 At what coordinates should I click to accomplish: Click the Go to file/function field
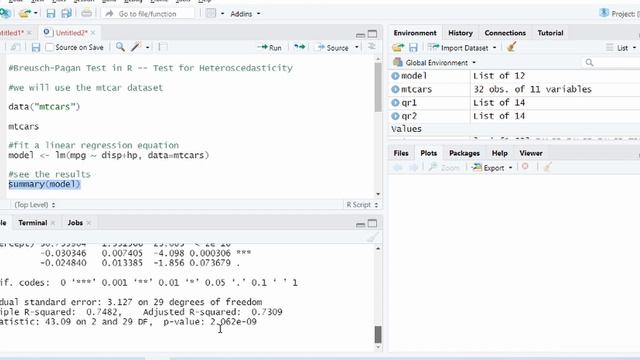148,13
